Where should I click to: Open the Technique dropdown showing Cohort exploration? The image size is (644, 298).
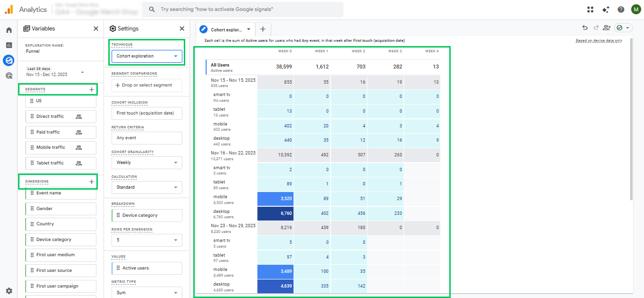(x=147, y=56)
